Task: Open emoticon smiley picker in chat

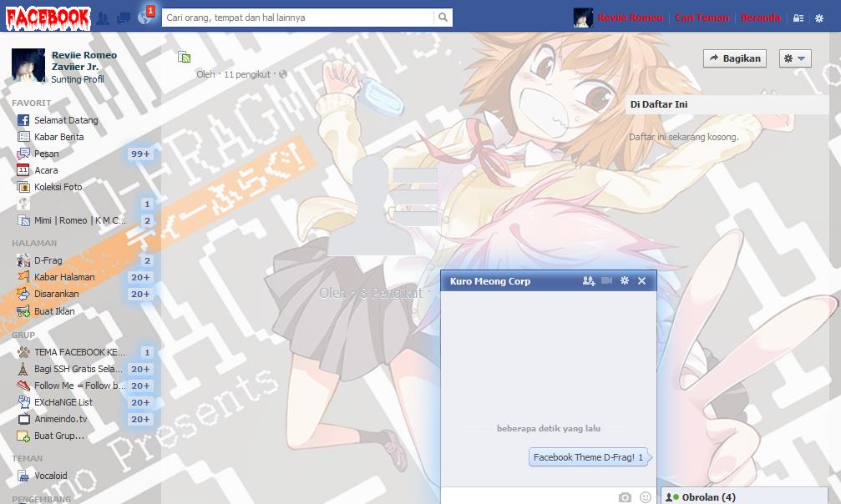Action: 646,497
